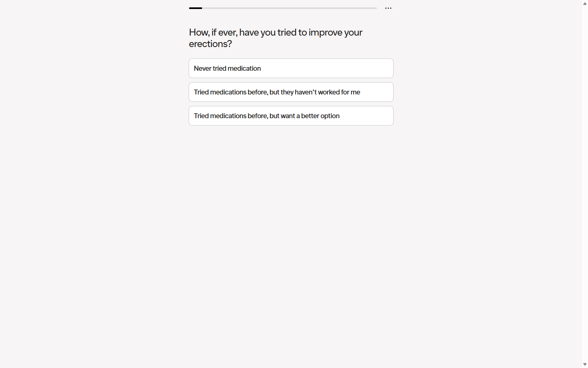Answer that medications haven't worked for me
Screen dimensions: 588x368
[291, 92]
